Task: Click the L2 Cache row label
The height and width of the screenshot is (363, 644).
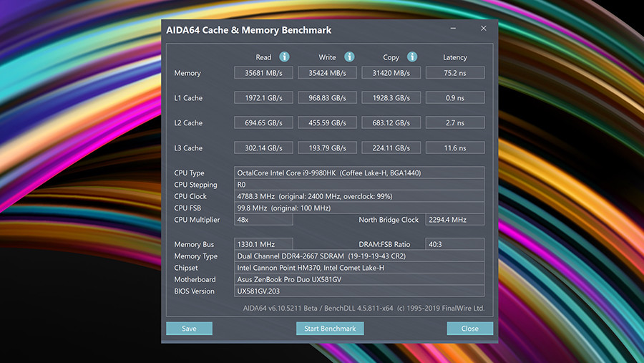Action: [188, 122]
